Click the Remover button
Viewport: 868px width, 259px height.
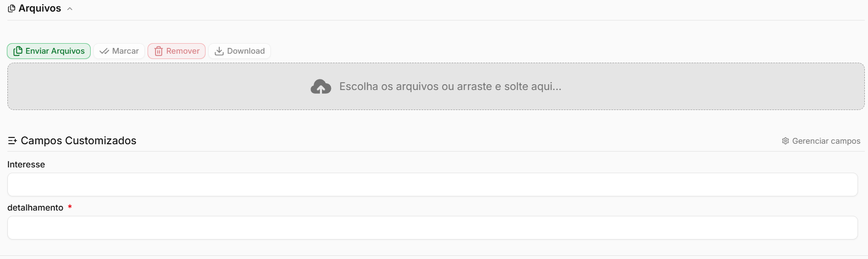177,51
